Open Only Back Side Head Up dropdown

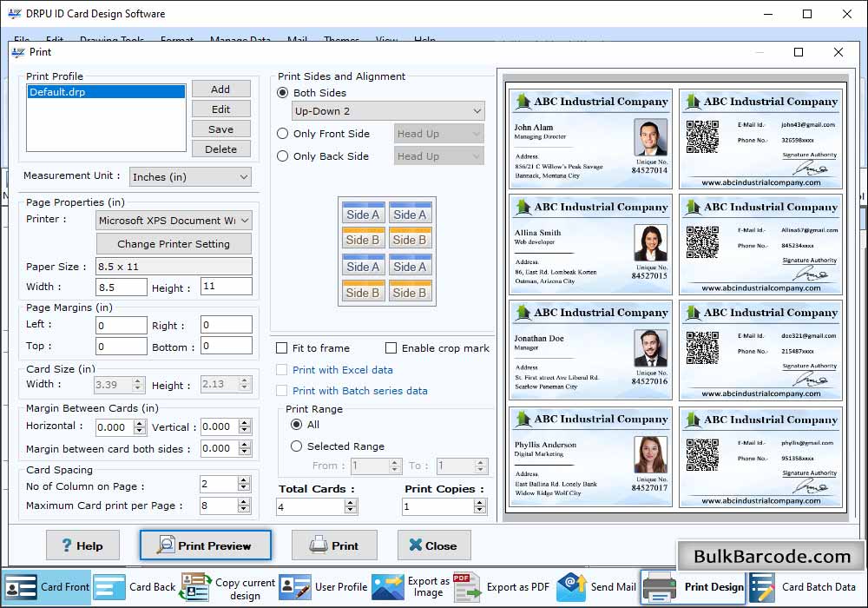pos(439,156)
